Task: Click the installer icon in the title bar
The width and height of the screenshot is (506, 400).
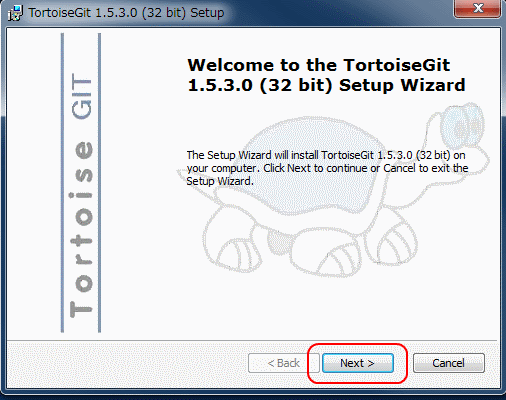Action: [15, 13]
